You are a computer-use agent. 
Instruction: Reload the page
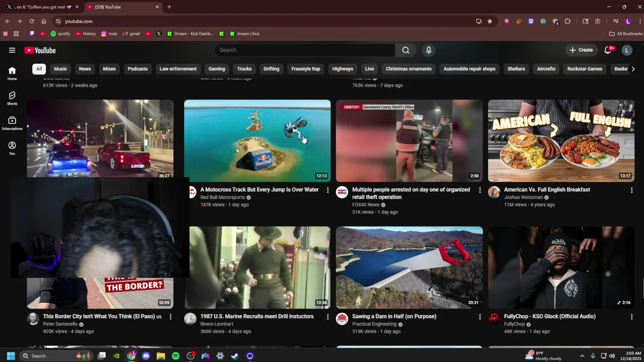coord(32,21)
